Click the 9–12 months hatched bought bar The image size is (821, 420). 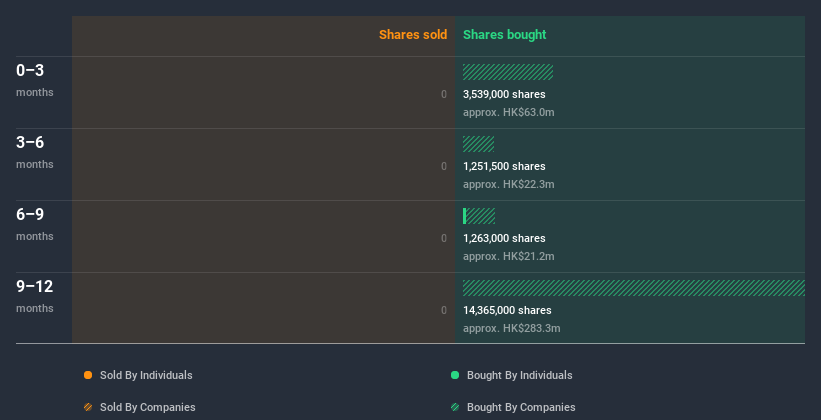click(x=634, y=288)
